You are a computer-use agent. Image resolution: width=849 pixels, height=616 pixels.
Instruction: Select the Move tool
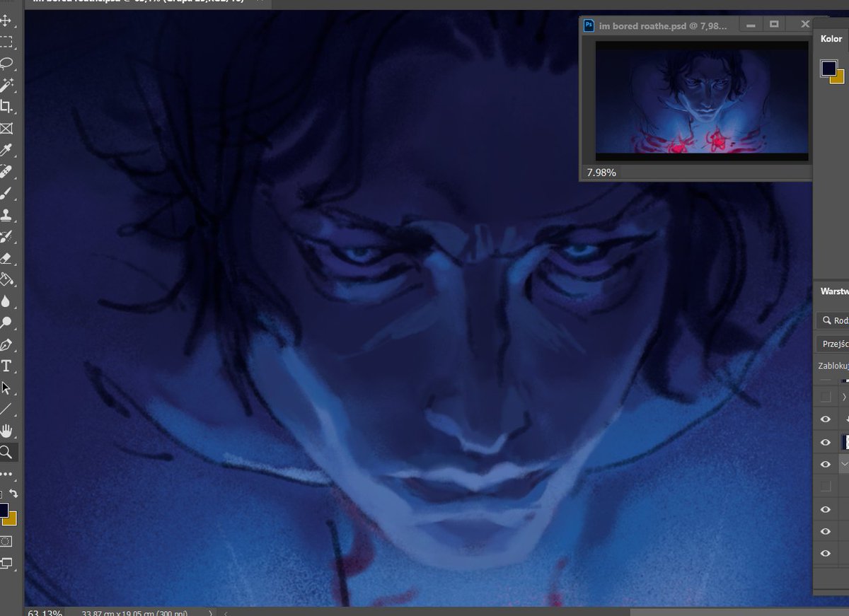click(6, 20)
